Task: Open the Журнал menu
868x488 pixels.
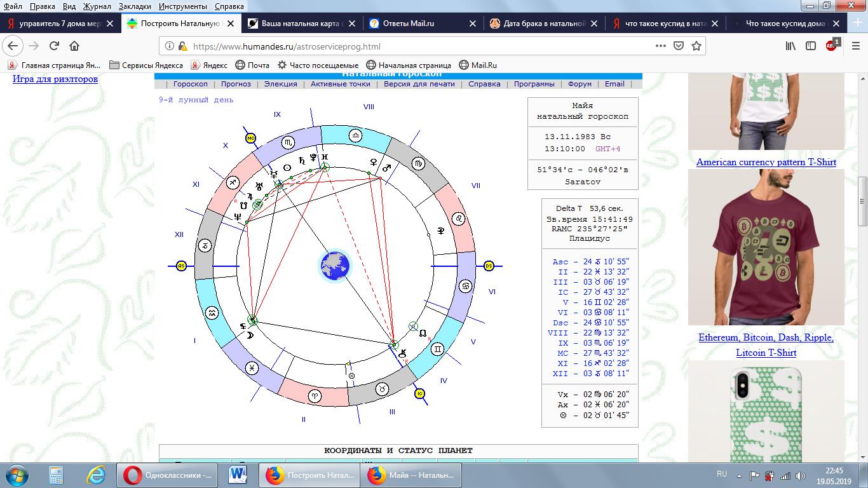Action: pyautogui.click(x=97, y=6)
